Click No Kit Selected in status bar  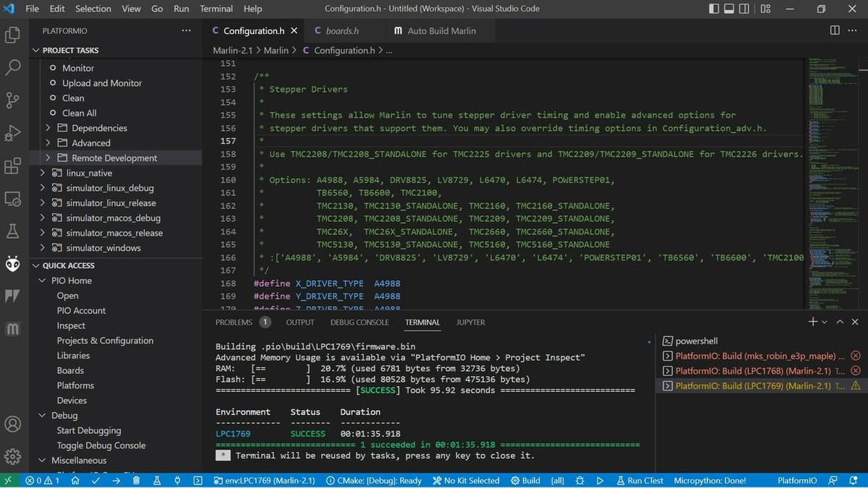(x=466, y=480)
